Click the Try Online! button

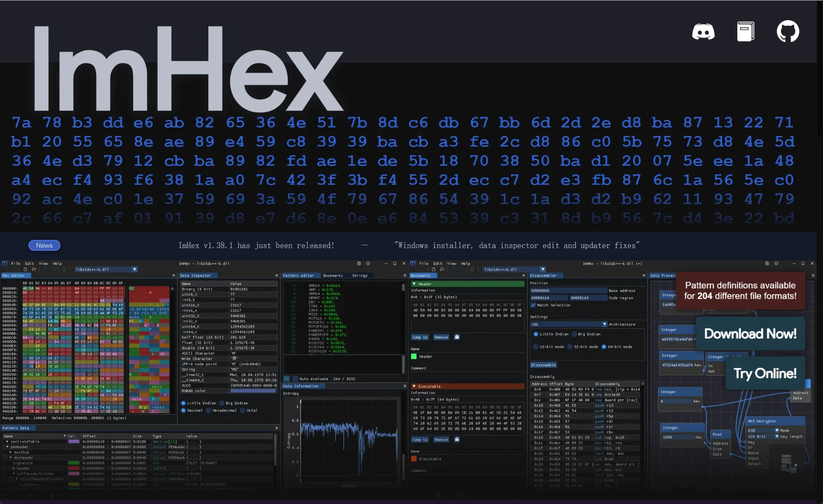coord(765,373)
